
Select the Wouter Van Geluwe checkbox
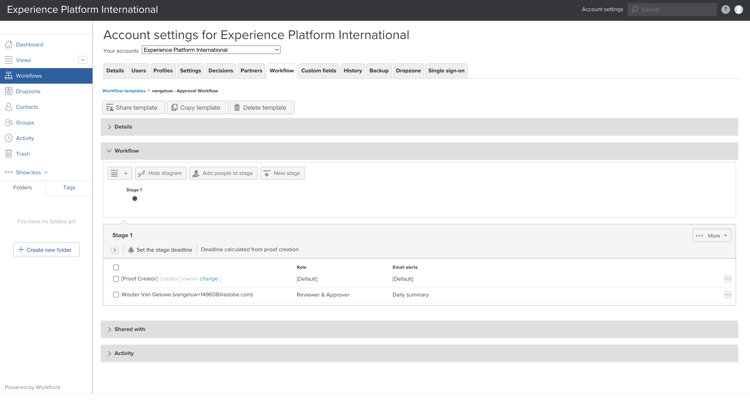(116, 295)
